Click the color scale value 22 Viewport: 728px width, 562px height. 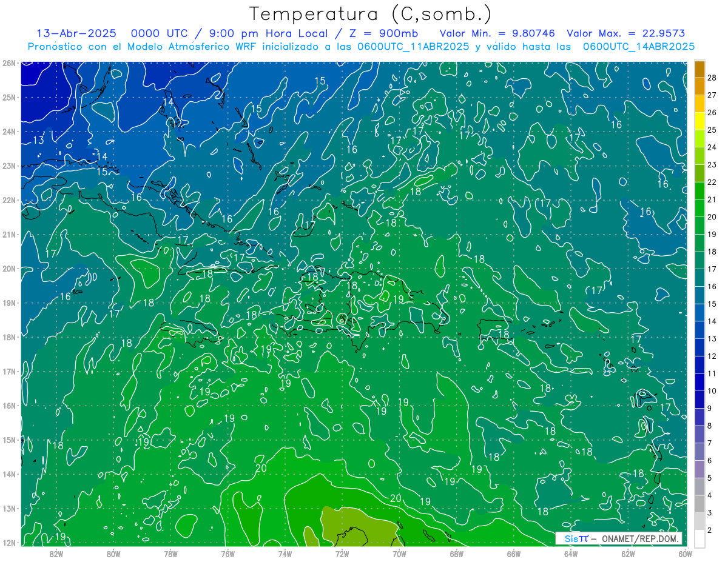pyautogui.click(x=712, y=182)
